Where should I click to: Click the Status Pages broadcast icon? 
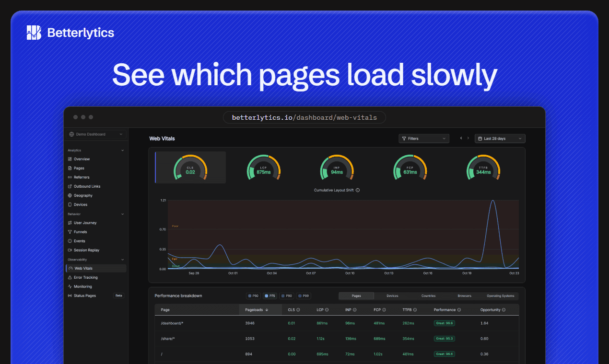[x=70, y=296]
